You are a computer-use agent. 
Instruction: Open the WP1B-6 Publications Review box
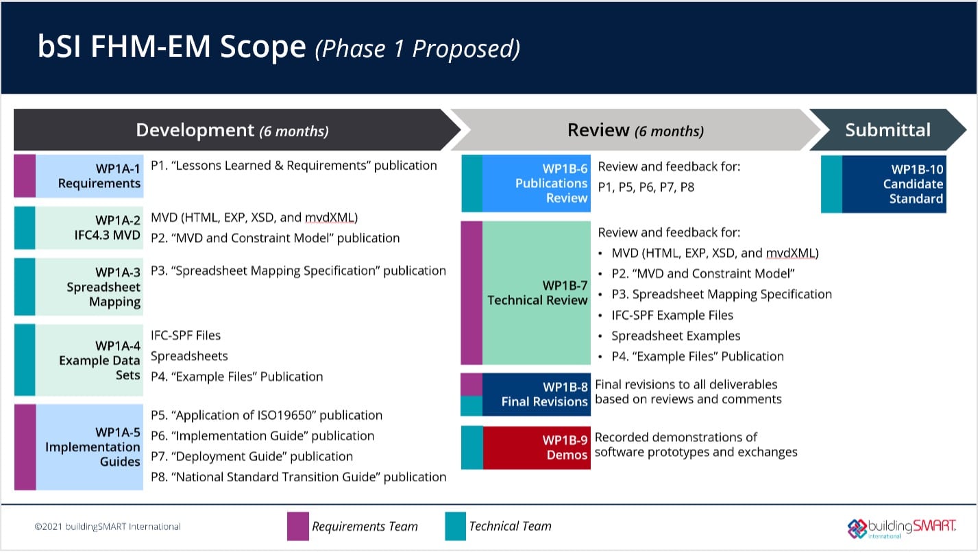[x=536, y=184]
